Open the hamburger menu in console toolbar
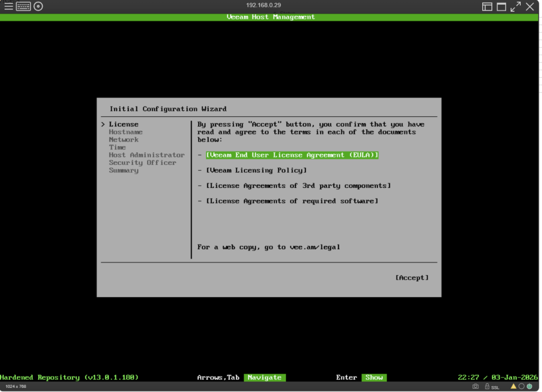 tap(8, 6)
